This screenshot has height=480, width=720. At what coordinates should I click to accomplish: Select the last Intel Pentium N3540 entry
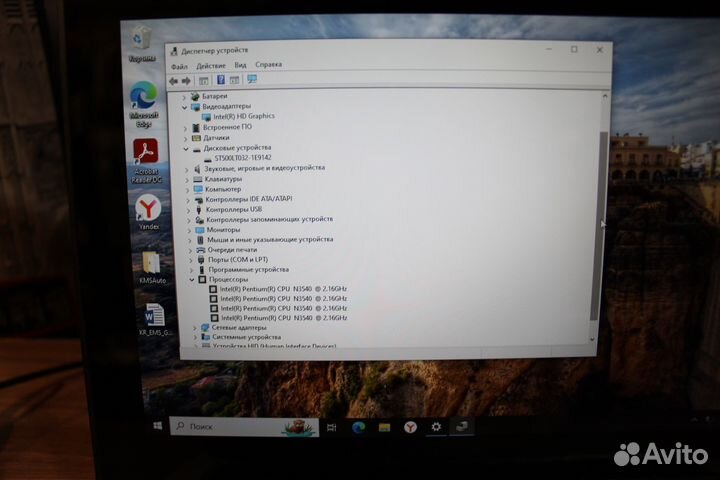pos(284,318)
